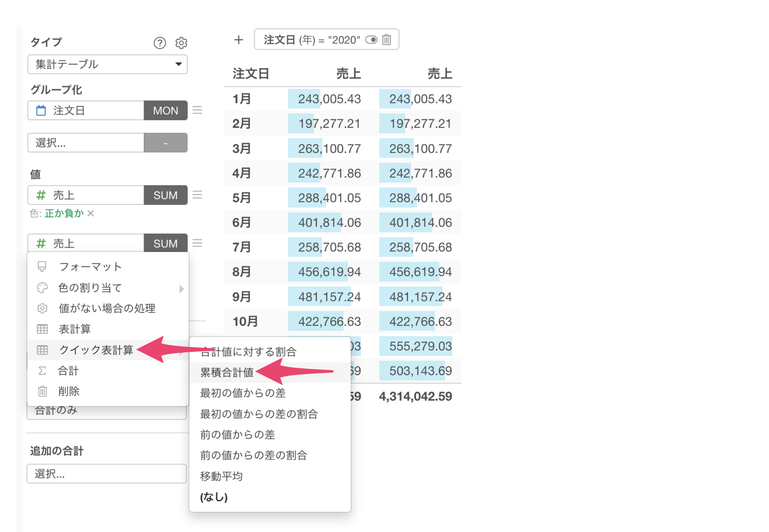Open the 追加の合計 選択... selector
This screenshot has width=769, height=532.
coord(106,474)
